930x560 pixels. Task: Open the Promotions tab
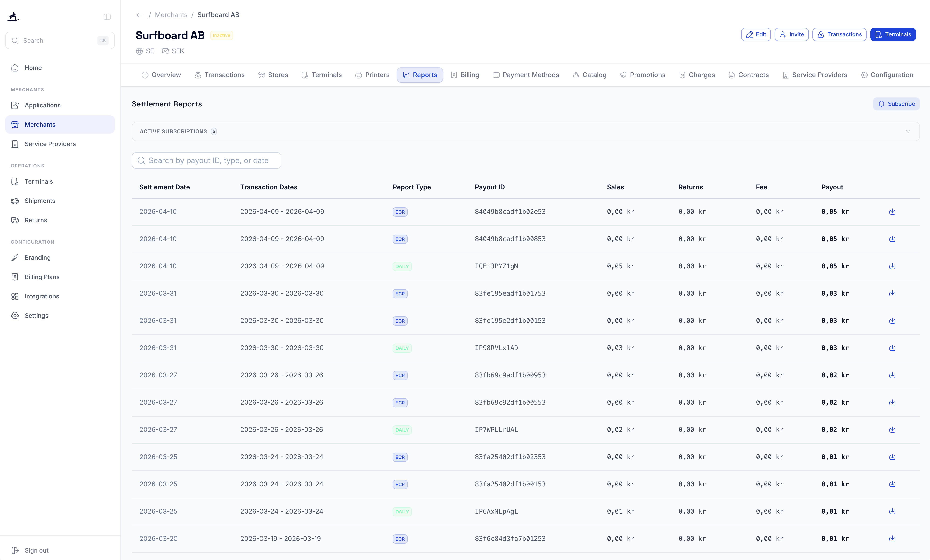(x=643, y=75)
